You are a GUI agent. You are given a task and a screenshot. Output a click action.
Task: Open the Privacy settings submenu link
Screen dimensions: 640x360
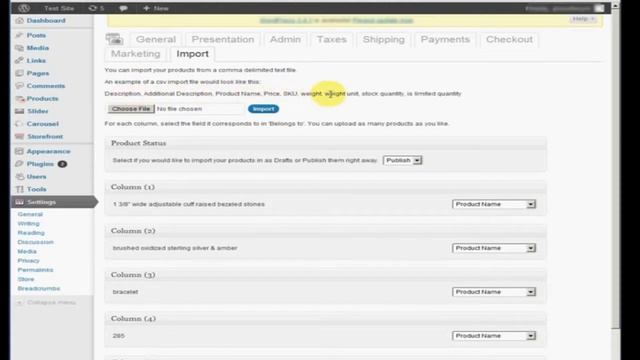[29, 261]
